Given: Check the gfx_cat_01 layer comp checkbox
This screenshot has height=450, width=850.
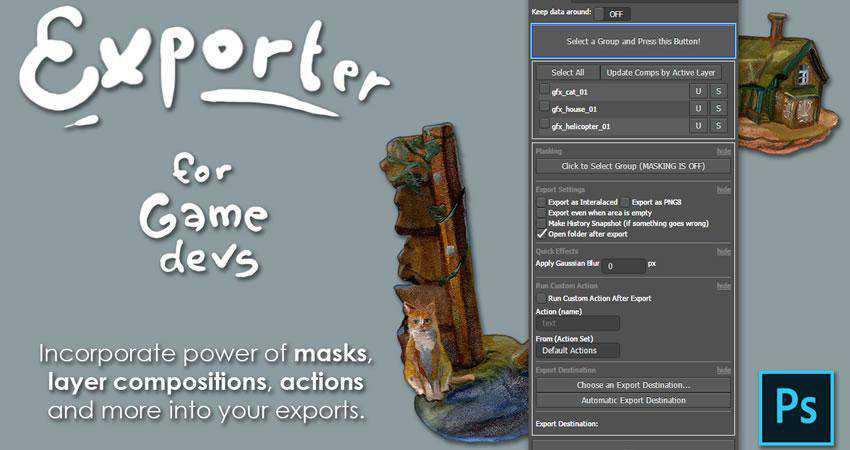Looking at the screenshot, I should coord(544,91).
